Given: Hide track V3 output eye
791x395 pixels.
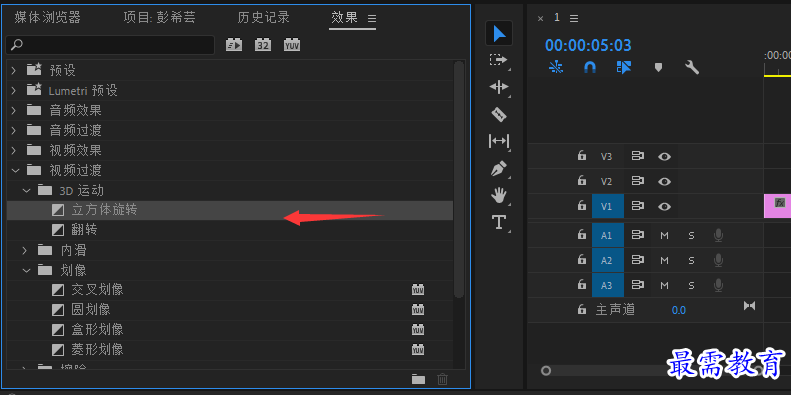Looking at the screenshot, I should (664, 156).
